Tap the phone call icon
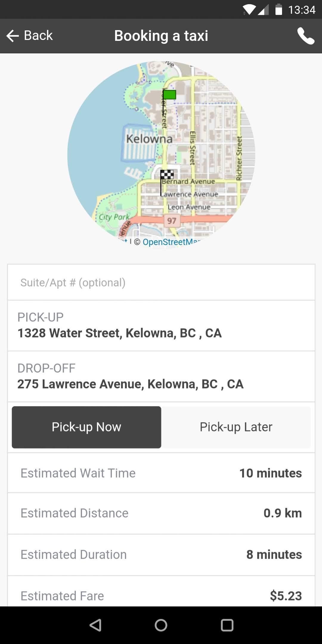 point(306,36)
